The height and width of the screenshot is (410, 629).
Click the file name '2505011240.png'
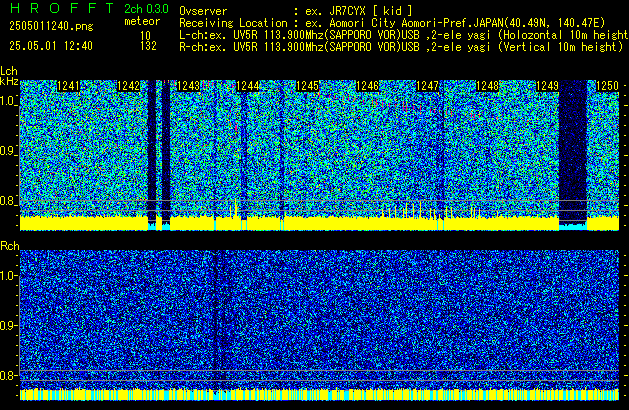[51, 26]
